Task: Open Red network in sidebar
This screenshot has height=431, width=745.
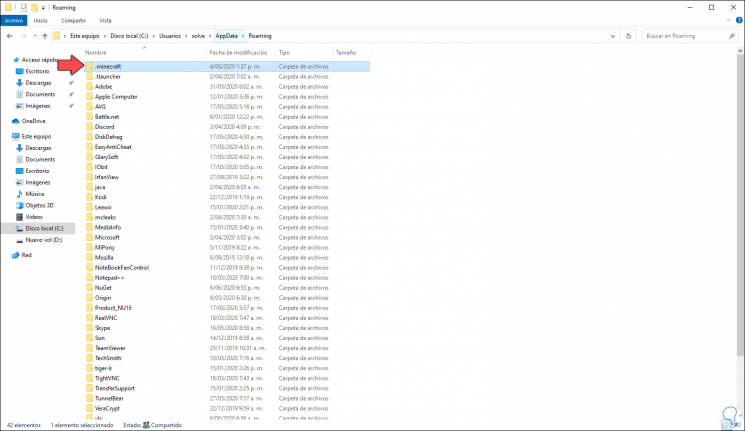Action: tap(26, 255)
